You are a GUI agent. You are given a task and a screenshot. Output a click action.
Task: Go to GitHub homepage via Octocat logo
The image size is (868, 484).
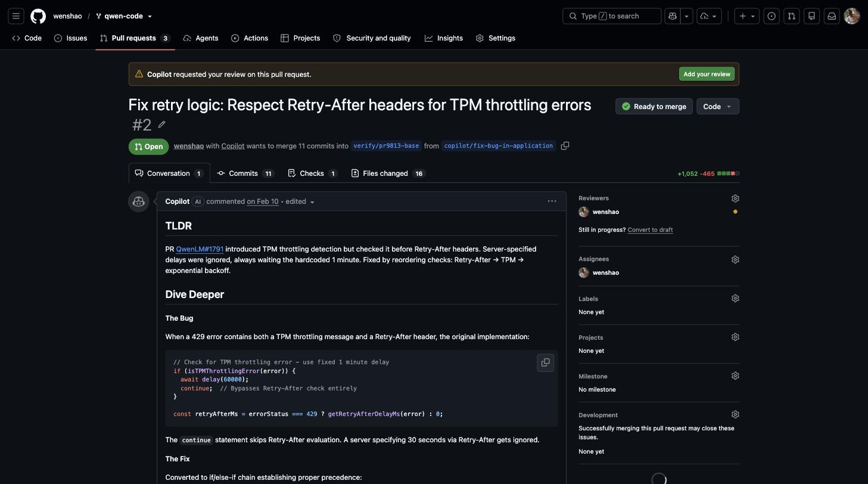(38, 16)
